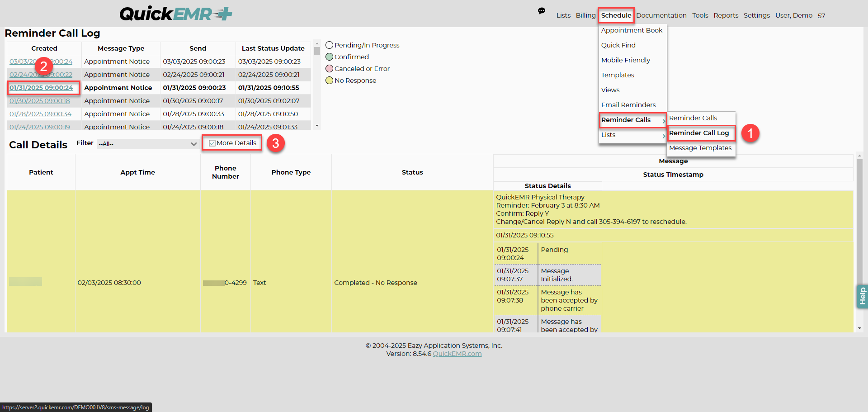Select the Canceled or Error status indicator
Viewport: 868px width, 412px height.
(x=330, y=69)
